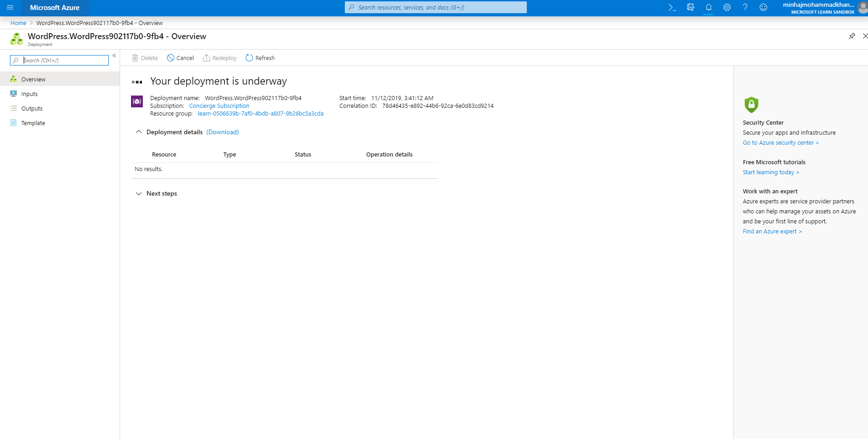
Task: Open the Azure portal hamburger menu
Action: point(10,8)
